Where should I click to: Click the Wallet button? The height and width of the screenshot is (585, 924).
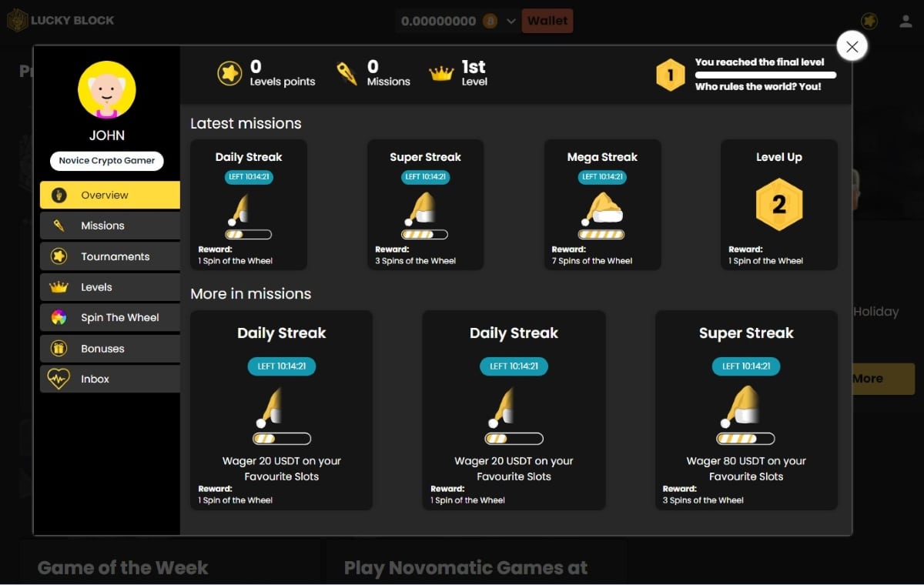[x=547, y=21]
